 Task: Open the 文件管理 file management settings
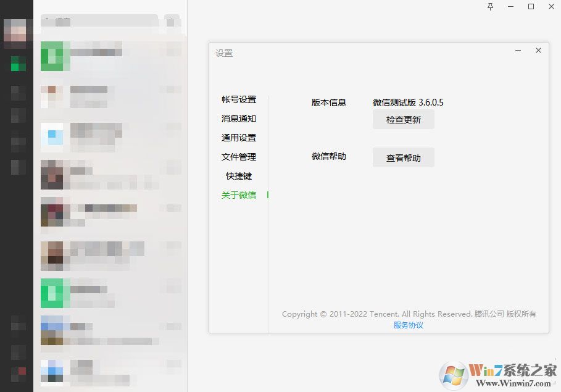click(x=239, y=157)
